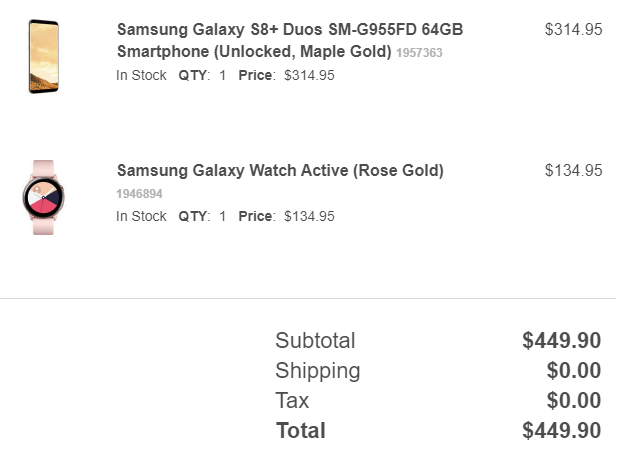Open the Galaxy Watch Active product thumbnail
This screenshot has height=475, width=627.
click(43, 198)
